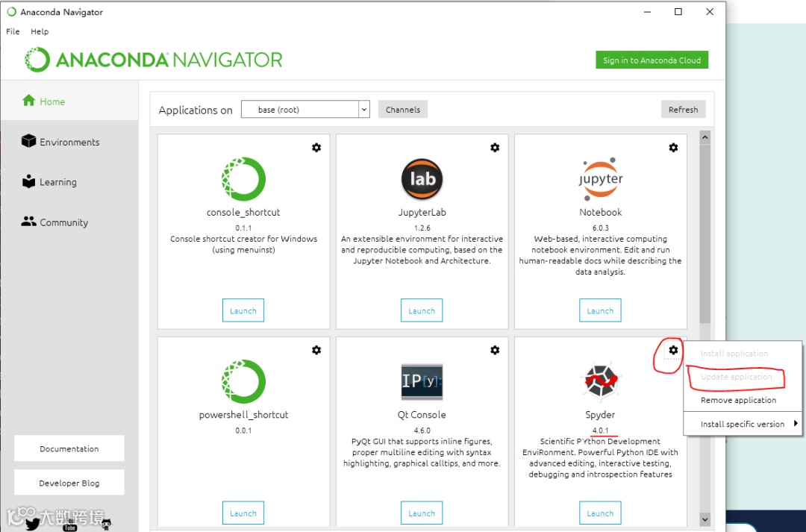Click the Anaconda icon in title bar
This screenshot has width=806, height=532.
[11, 11]
